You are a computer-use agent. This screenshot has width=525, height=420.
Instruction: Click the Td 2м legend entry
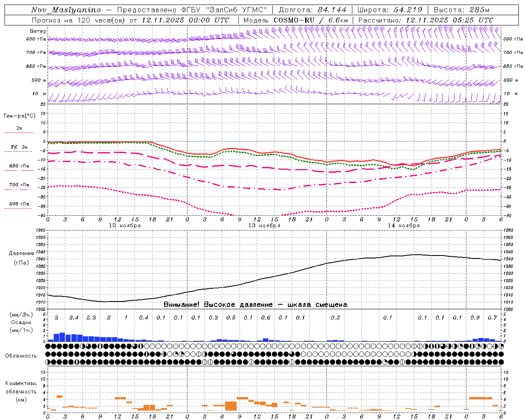(19, 147)
